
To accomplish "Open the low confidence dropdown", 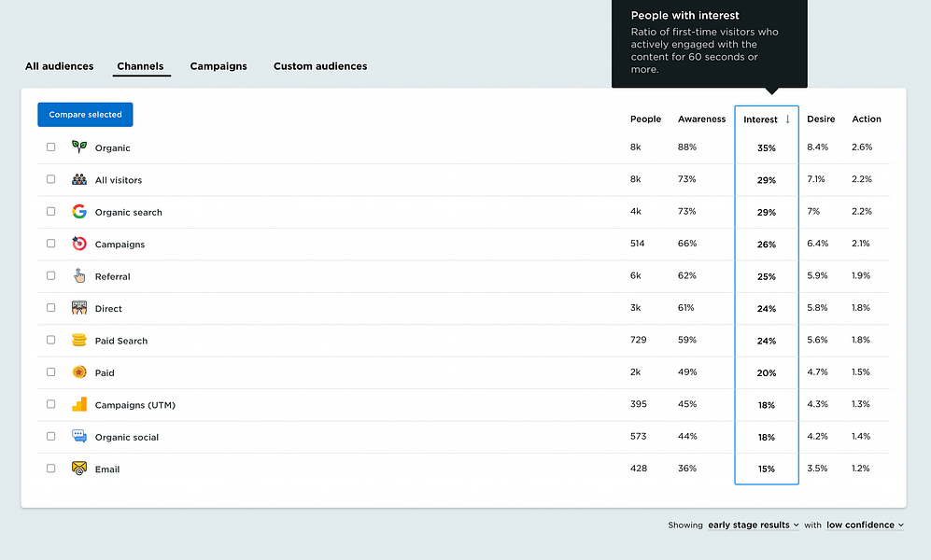I will 865,525.
